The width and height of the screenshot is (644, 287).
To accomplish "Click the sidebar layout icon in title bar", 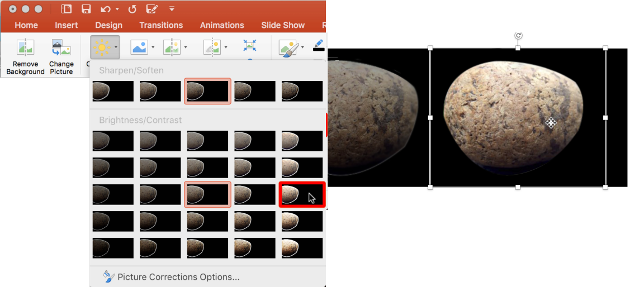I will coord(67,9).
